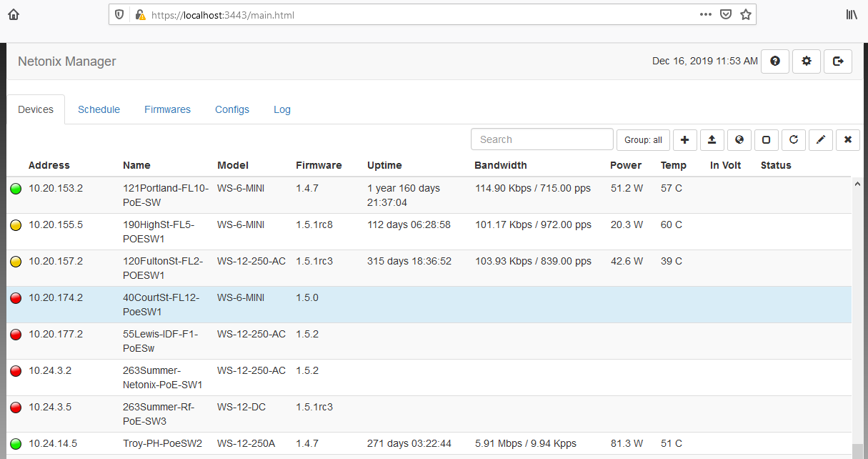Click the Search input field
Screen dimensions: 868x459
(x=542, y=139)
